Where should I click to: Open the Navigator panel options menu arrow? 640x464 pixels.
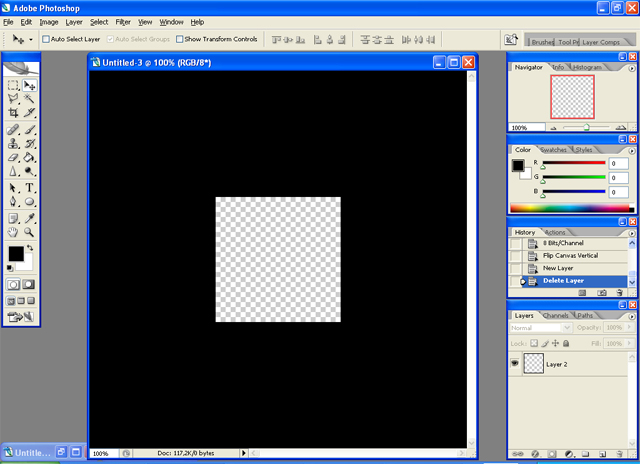632,69
